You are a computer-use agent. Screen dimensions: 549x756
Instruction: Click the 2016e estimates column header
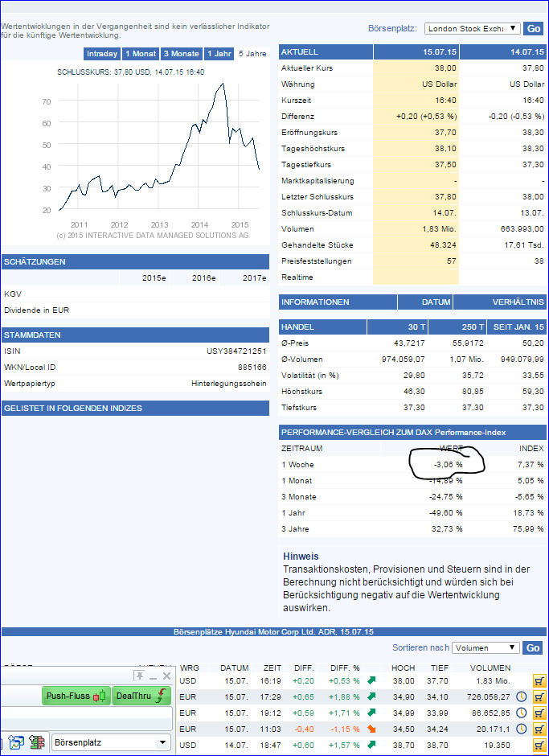(206, 278)
